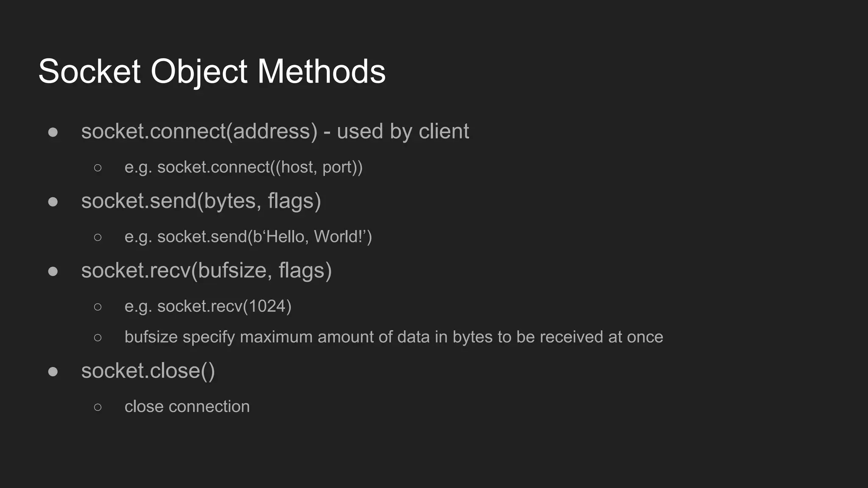Click the words used by client
Image resolution: width=868 pixels, height=488 pixels.
point(403,131)
